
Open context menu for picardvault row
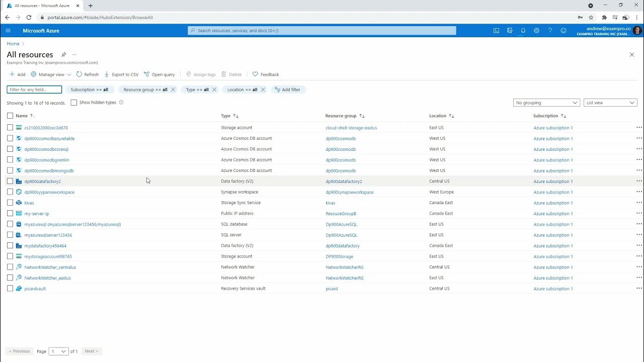pos(639,289)
